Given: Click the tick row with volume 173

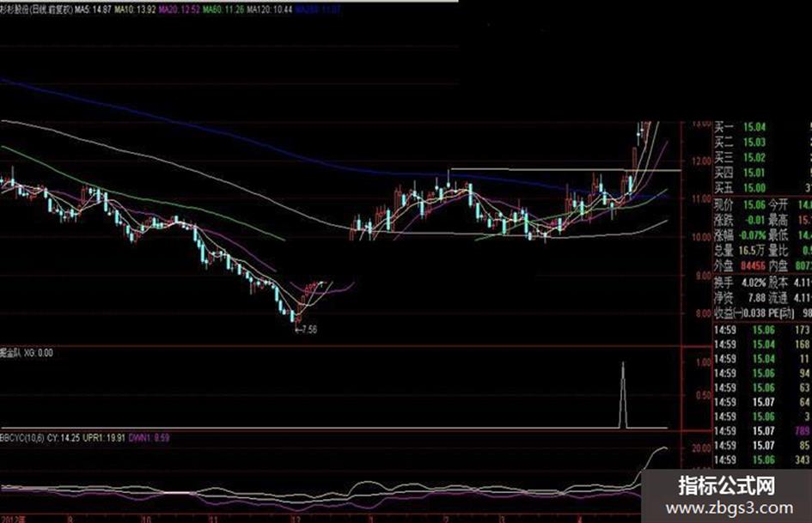Looking at the screenshot, I should [763, 330].
